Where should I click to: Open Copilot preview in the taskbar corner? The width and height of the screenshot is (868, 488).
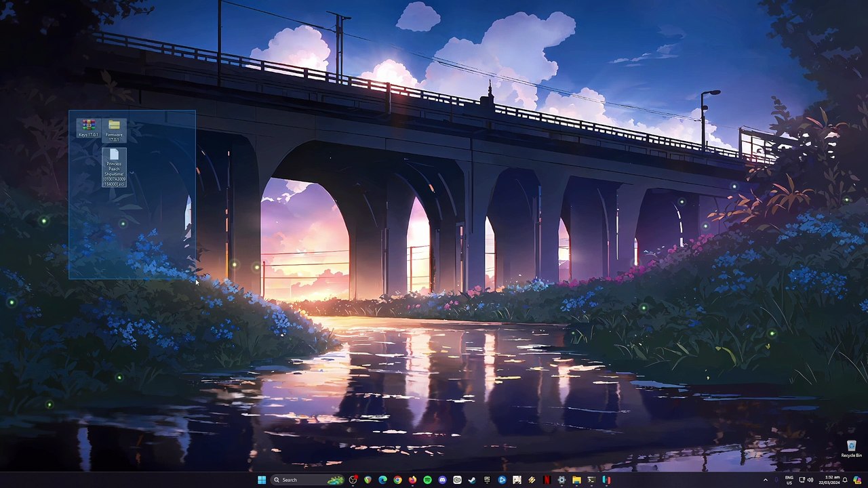click(x=858, y=480)
